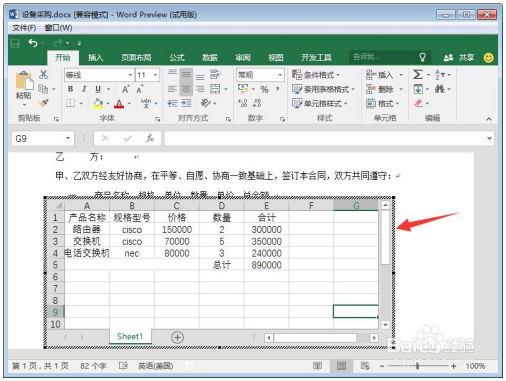The width and height of the screenshot is (506, 381).
Task: Toggle underline formatting button
Action: [x=98, y=89]
